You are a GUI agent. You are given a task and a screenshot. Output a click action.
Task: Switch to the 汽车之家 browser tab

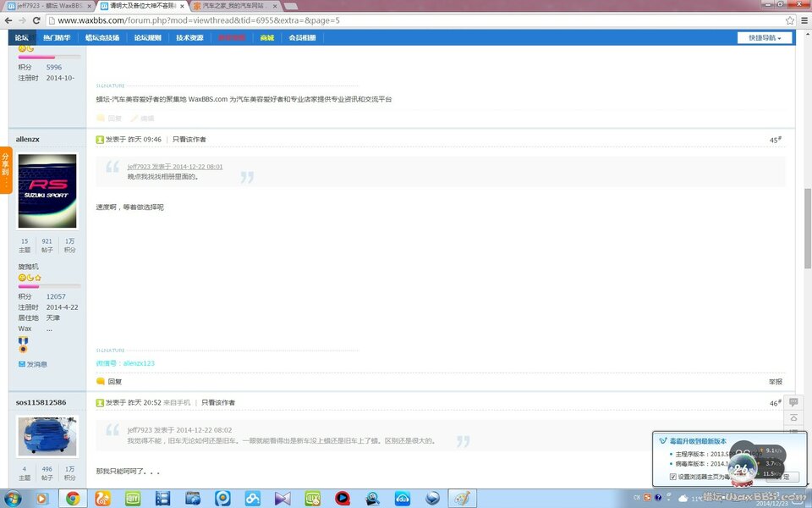[232, 6]
